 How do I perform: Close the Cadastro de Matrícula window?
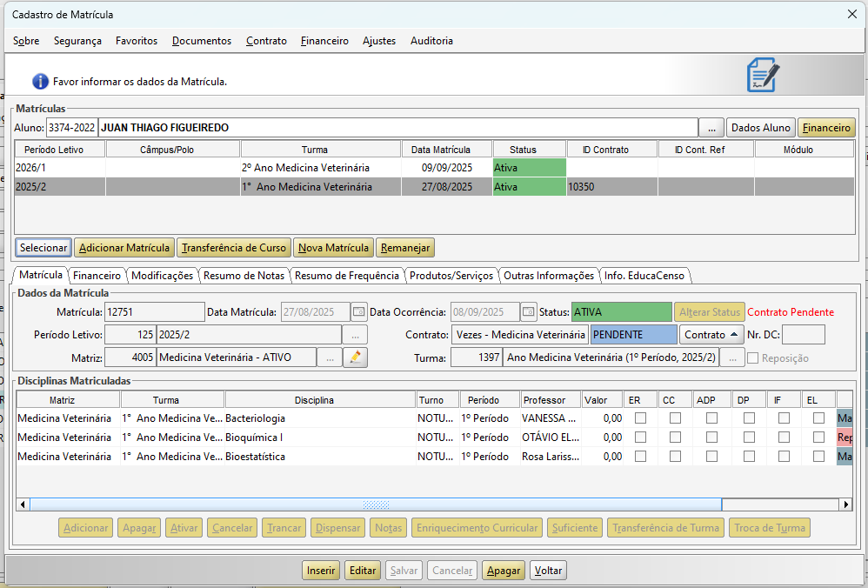[852, 15]
